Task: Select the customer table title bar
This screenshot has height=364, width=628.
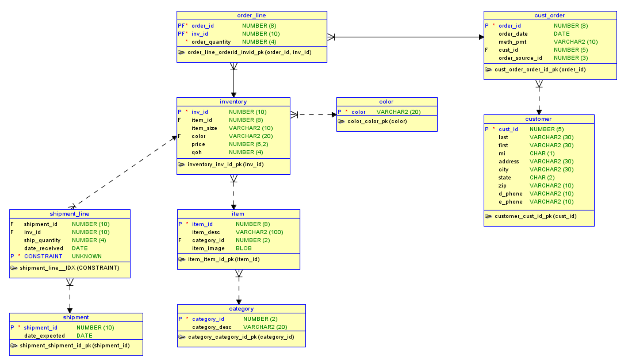Action: point(538,119)
